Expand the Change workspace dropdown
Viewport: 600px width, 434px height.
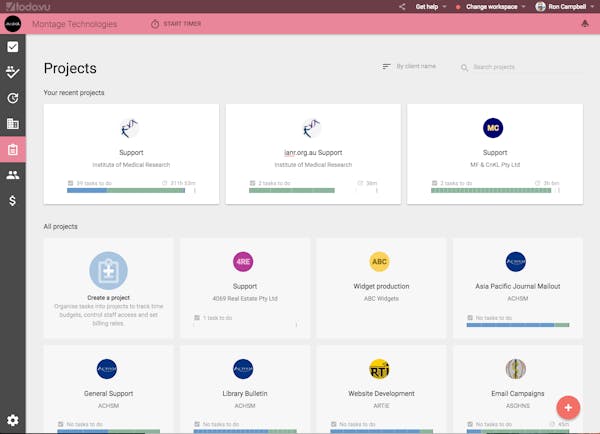point(496,7)
